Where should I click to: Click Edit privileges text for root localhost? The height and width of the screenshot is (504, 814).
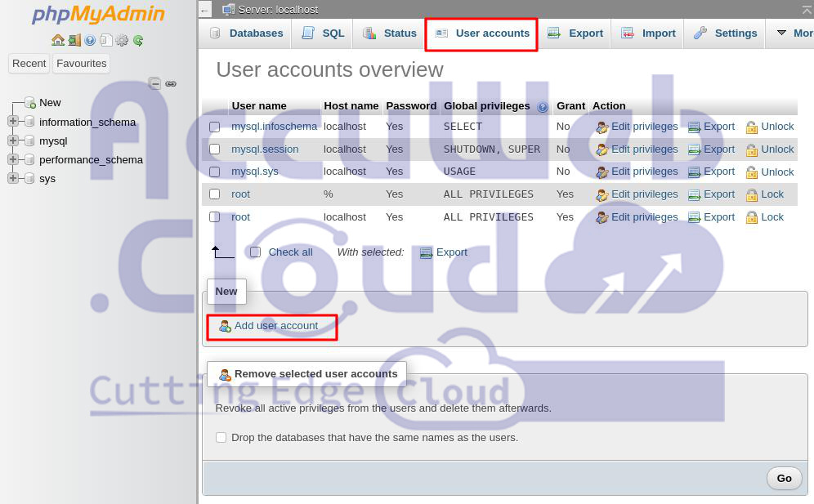tap(644, 217)
